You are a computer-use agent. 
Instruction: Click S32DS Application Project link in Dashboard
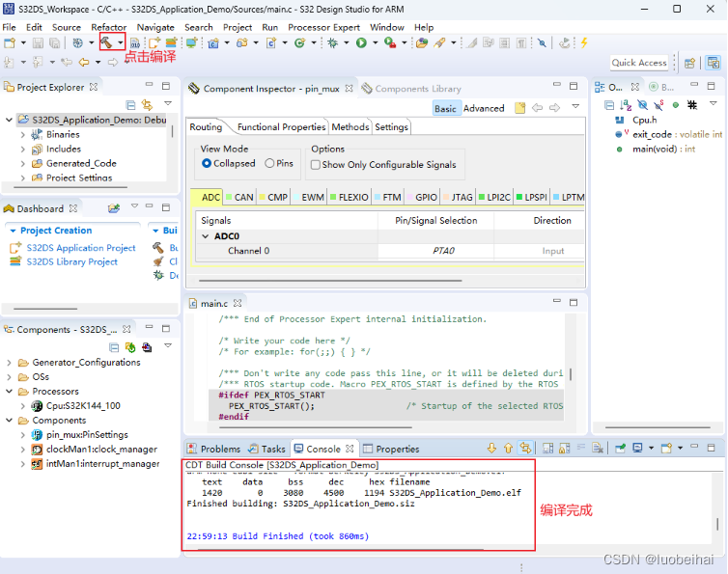click(81, 248)
